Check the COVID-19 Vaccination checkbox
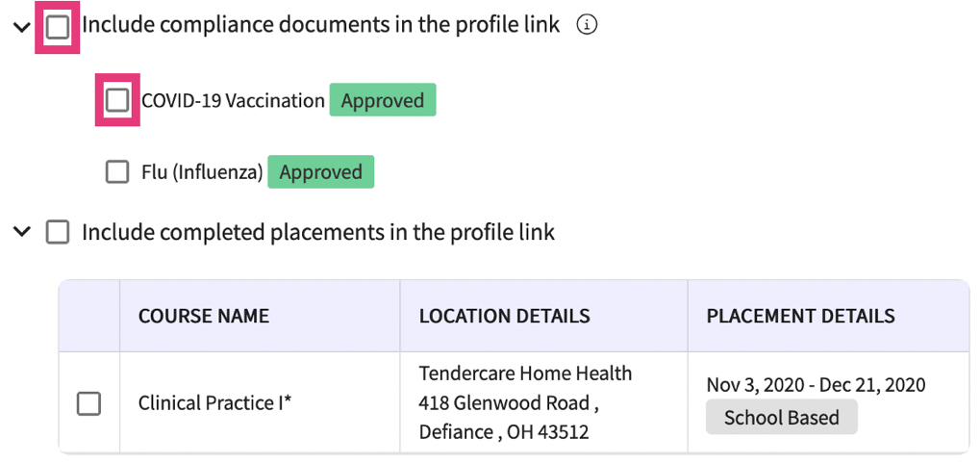 [117, 100]
